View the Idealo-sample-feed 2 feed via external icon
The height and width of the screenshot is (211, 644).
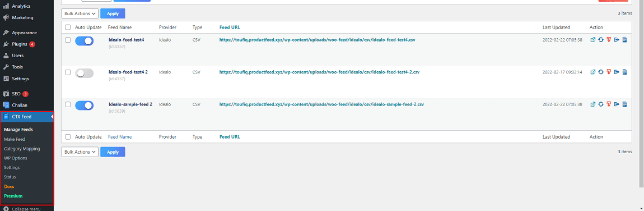[x=592, y=104]
